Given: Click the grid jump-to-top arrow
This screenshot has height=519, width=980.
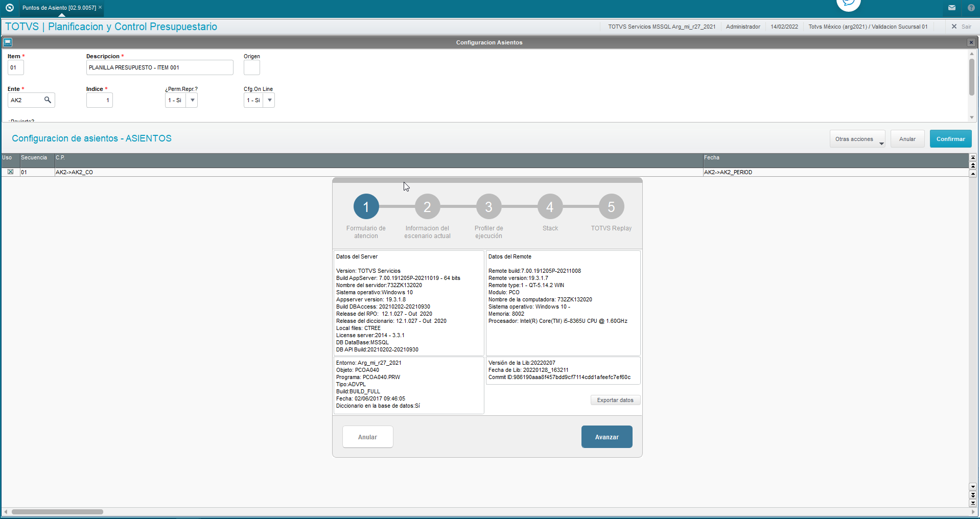Looking at the screenshot, I should 973,157.
